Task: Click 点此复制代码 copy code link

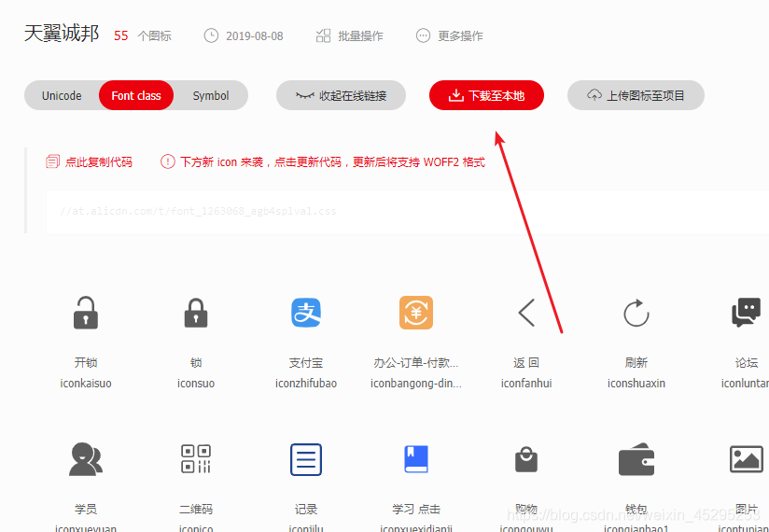Action: [89, 161]
